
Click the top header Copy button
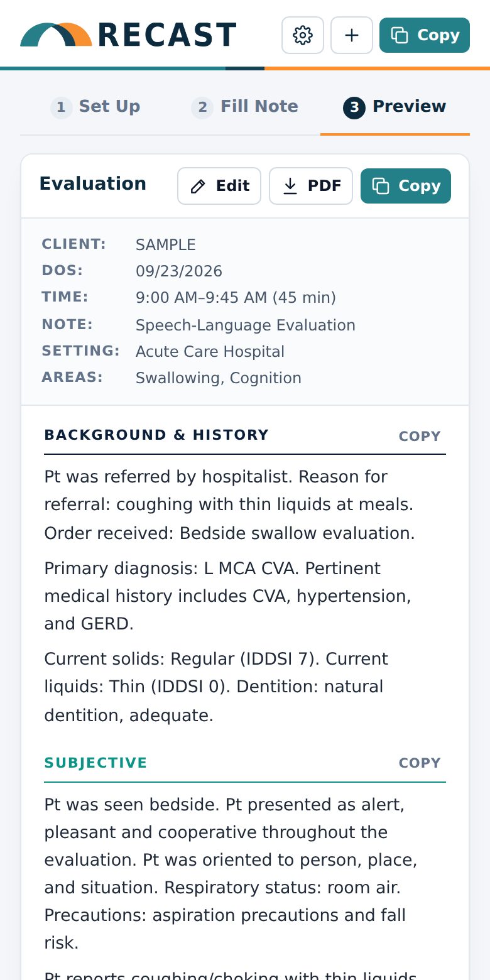click(x=425, y=35)
